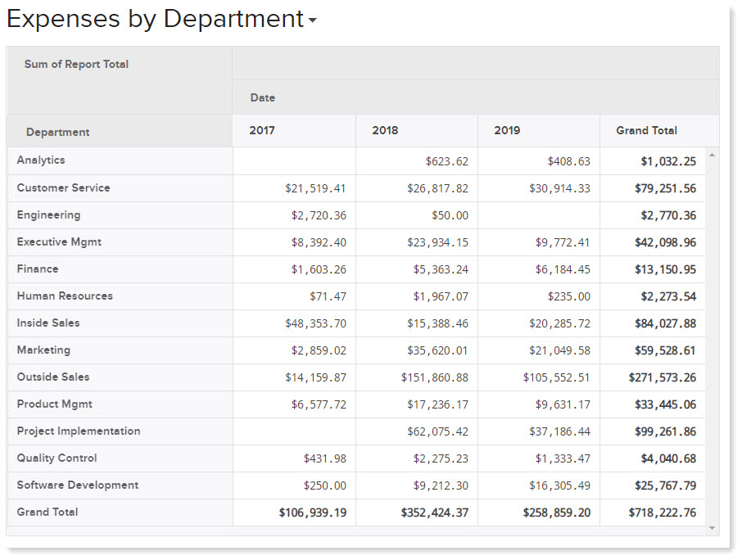742x560 pixels.
Task: Select the 2017 column header
Action: click(x=262, y=130)
